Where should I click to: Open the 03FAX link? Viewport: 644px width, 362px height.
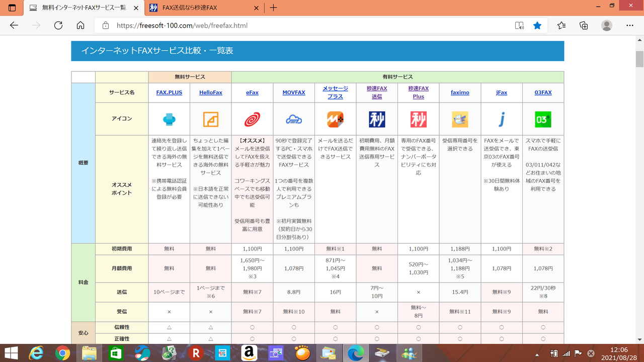pos(543,93)
